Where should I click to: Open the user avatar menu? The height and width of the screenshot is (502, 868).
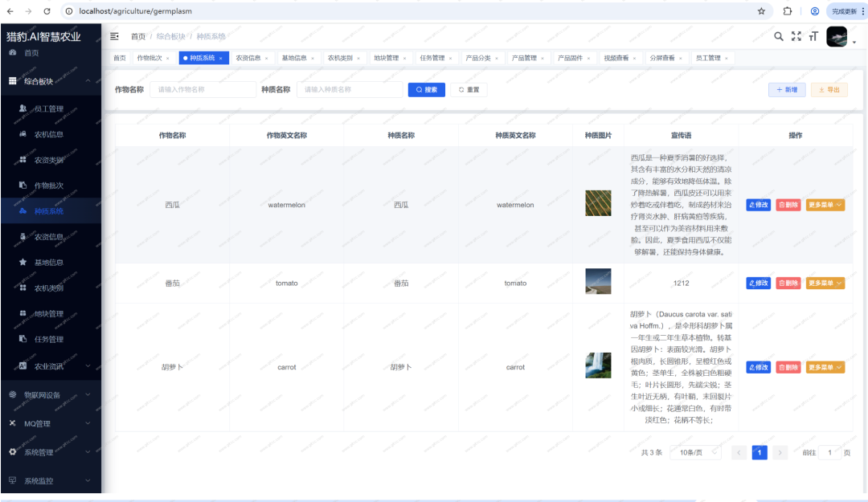[x=837, y=36]
